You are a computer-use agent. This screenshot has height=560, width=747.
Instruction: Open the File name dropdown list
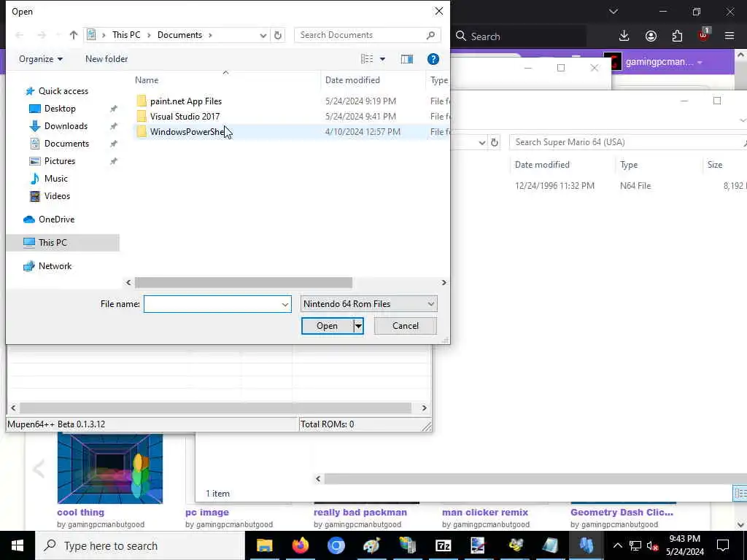[x=285, y=304]
